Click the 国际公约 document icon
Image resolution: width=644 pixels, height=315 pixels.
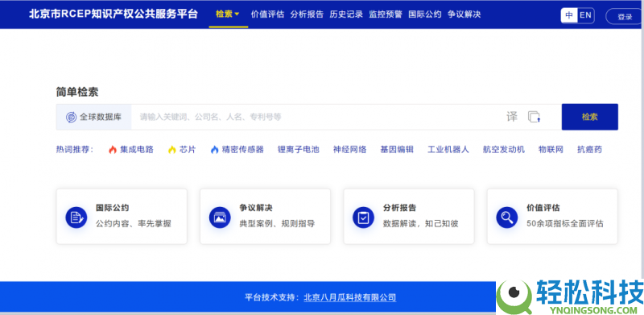pyautogui.click(x=76, y=218)
